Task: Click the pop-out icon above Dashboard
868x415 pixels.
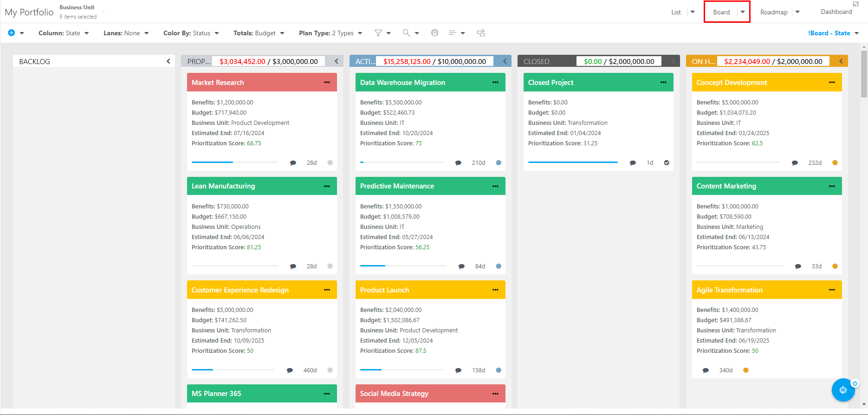Action: (856, 4)
